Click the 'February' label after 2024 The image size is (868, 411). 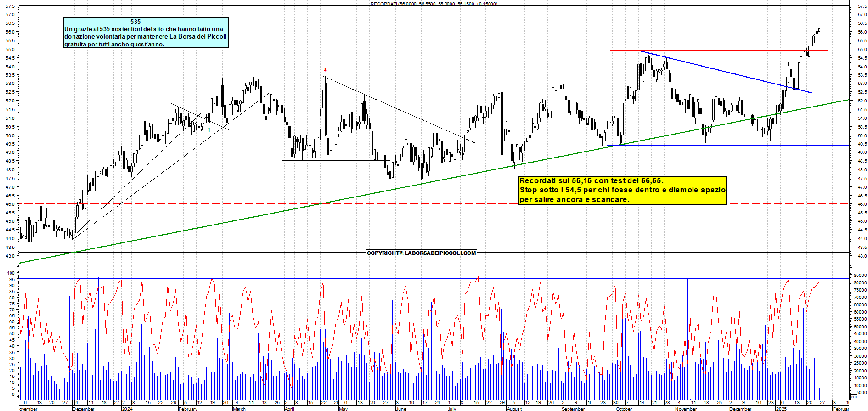pos(188,409)
